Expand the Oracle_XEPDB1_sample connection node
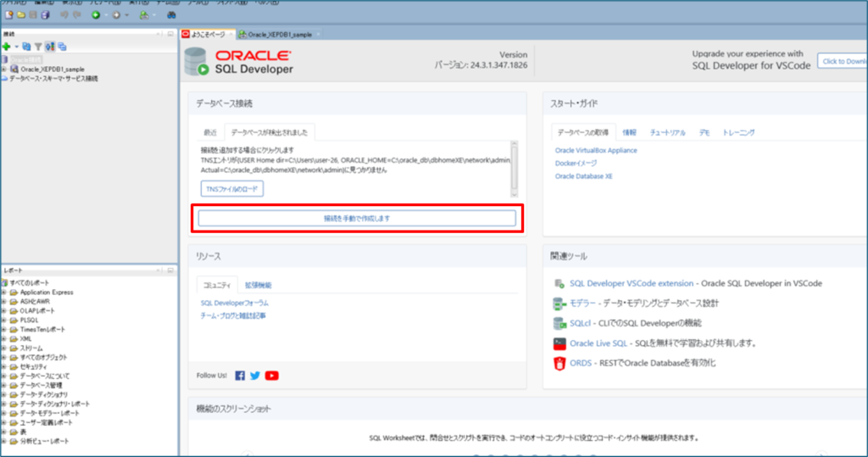 coord(4,69)
